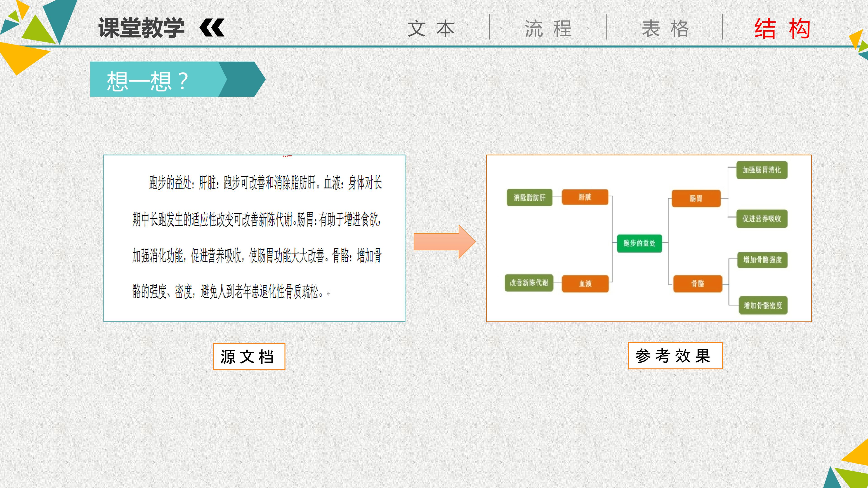This screenshot has height=488, width=868.
Task: Select the 流程 tab
Action: (x=548, y=29)
